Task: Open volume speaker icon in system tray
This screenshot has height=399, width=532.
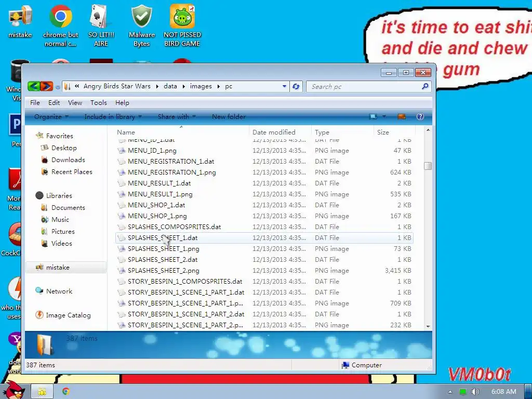Action: 475,392
